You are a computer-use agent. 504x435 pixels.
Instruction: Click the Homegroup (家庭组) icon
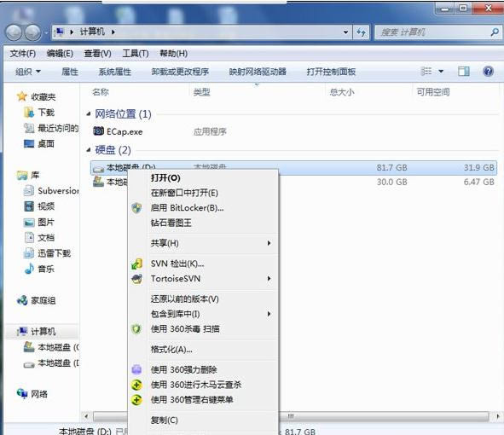(x=22, y=300)
